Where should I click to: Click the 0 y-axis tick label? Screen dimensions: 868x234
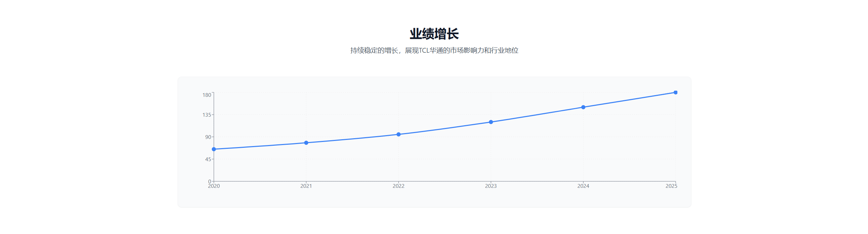pyautogui.click(x=210, y=182)
